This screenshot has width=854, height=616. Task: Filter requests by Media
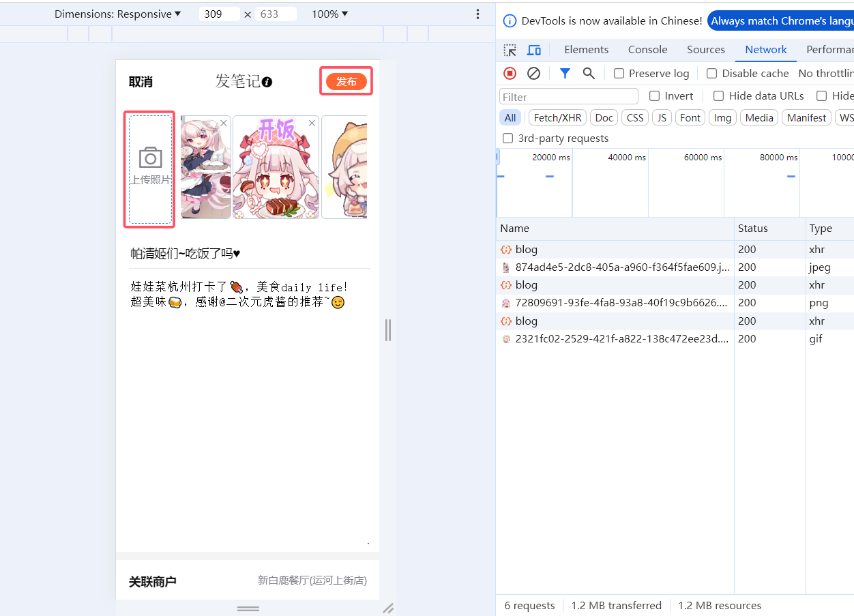tap(759, 118)
